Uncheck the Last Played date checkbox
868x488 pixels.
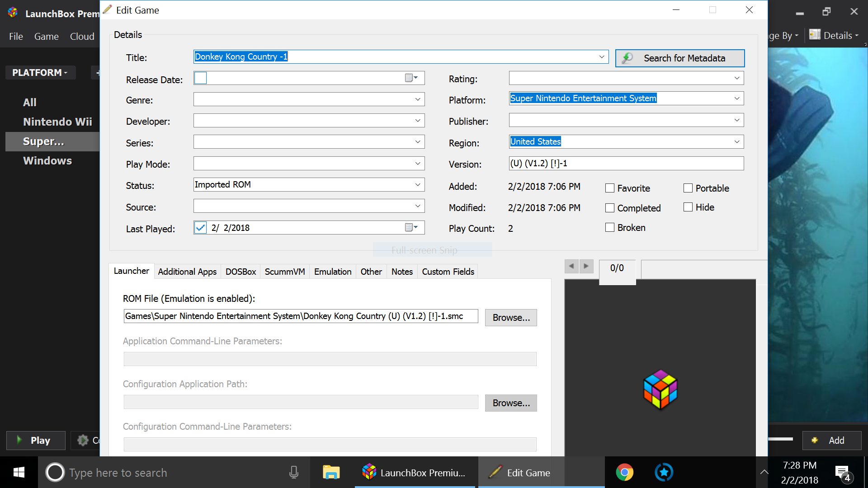coord(200,227)
